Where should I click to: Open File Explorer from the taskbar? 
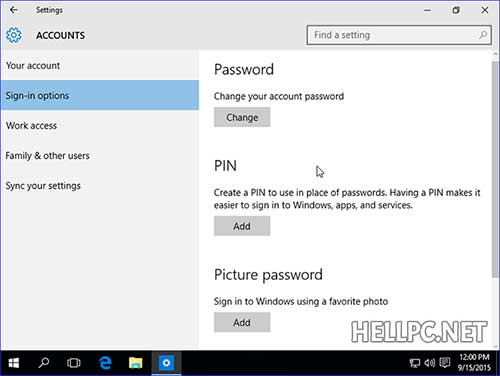coord(136,363)
